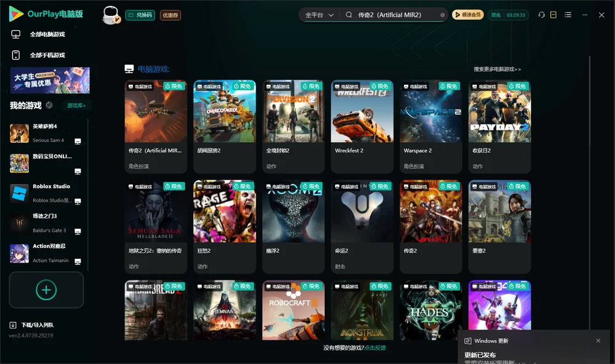Expand the 全平台 platform dropdown
The height and width of the screenshot is (364, 615).
pyautogui.click(x=319, y=15)
